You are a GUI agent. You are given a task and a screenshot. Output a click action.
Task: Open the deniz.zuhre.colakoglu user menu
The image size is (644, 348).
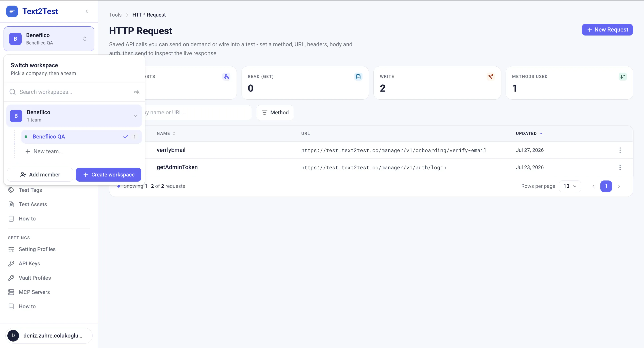pyautogui.click(x=49, y=335)
